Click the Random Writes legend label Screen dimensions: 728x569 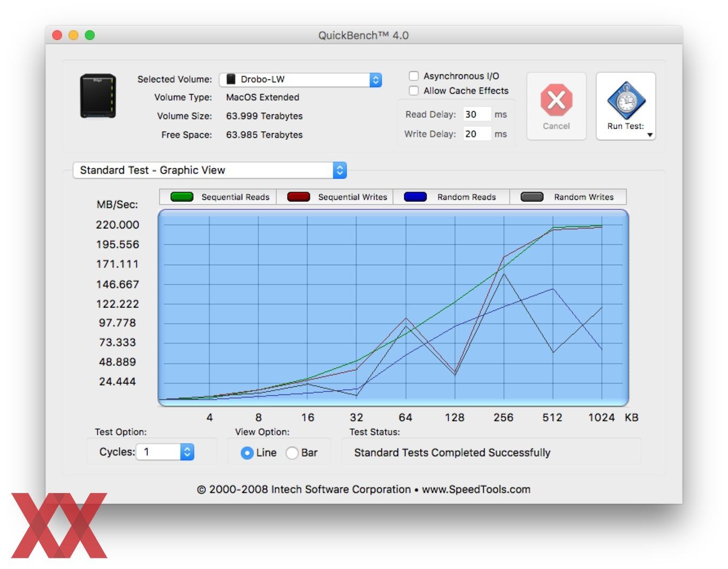[x=583, y=197]
